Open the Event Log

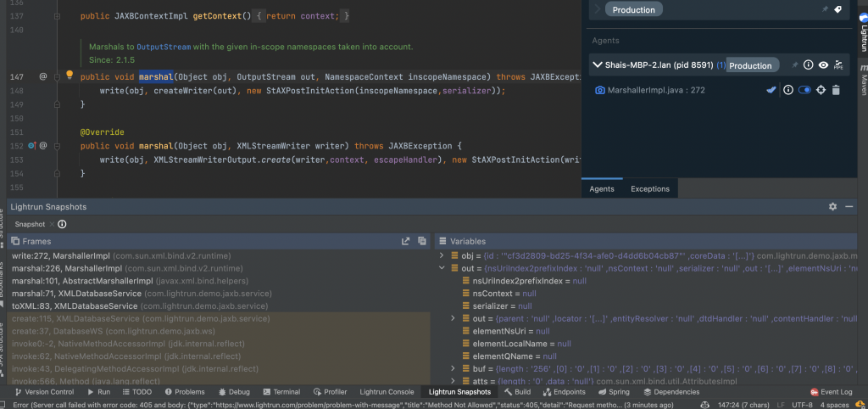(x=832, y=392)
